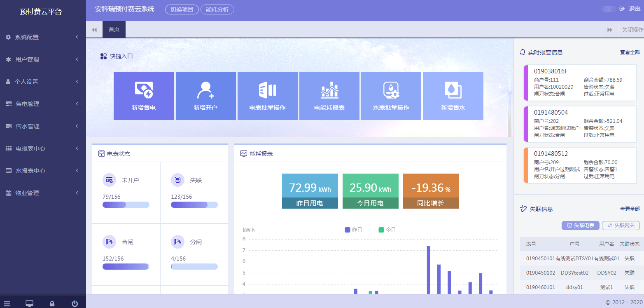Open 物业管理 menu item

[43, 193]
